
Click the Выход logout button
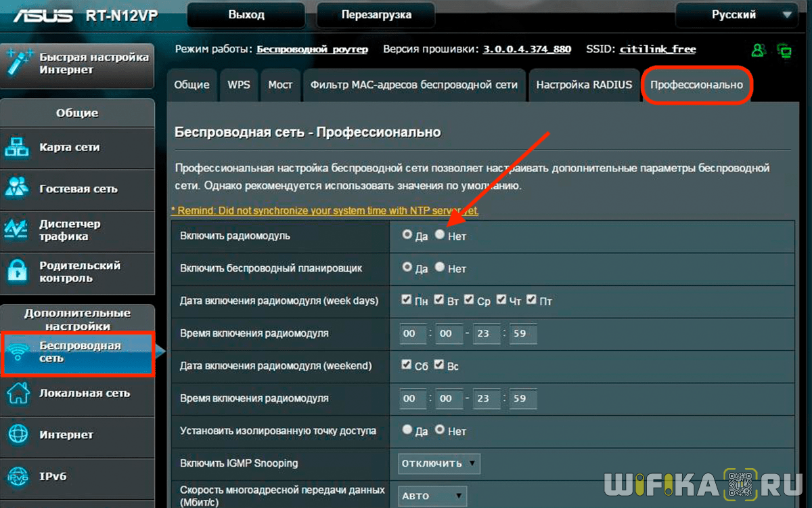(x=246, y=14)
